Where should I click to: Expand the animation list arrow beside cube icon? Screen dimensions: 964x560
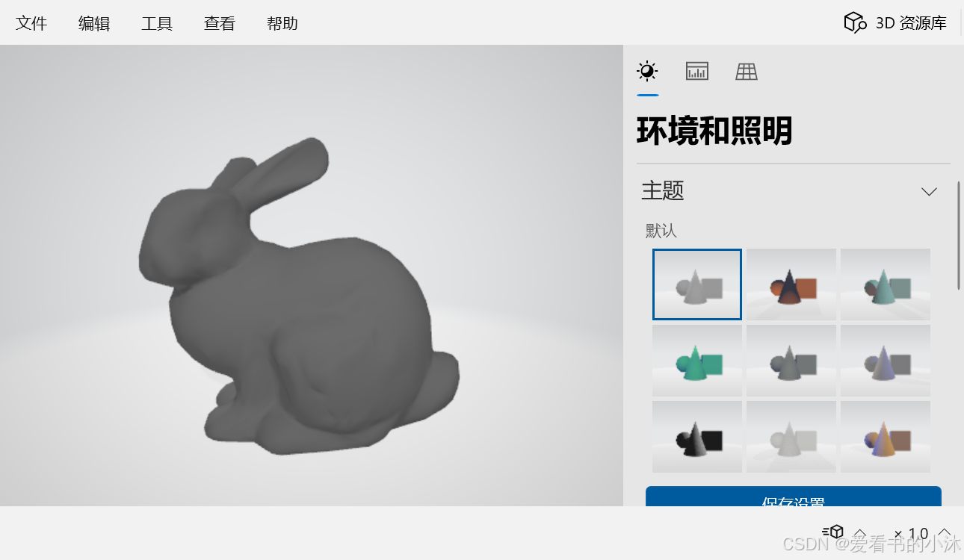(x=860, y=533)
